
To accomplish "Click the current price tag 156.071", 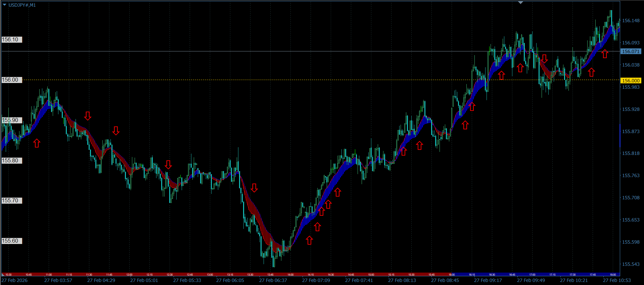I will (x=631, y=51).
